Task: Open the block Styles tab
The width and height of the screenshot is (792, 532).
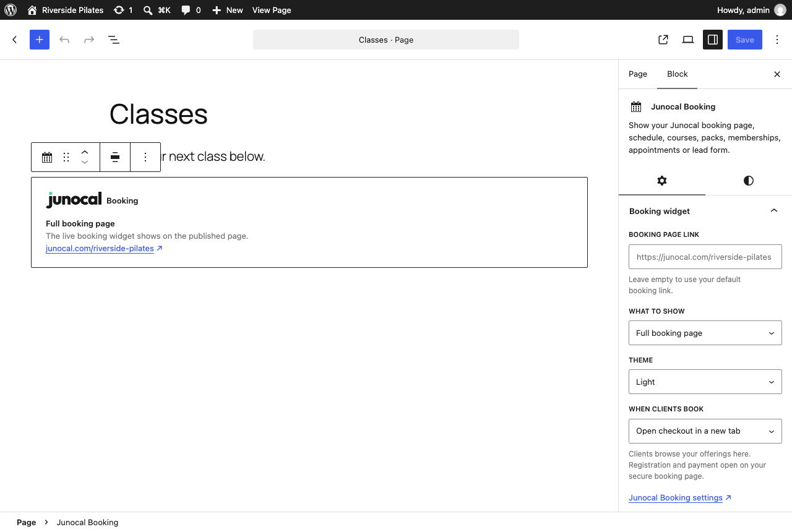Action: tap(749, 181)
